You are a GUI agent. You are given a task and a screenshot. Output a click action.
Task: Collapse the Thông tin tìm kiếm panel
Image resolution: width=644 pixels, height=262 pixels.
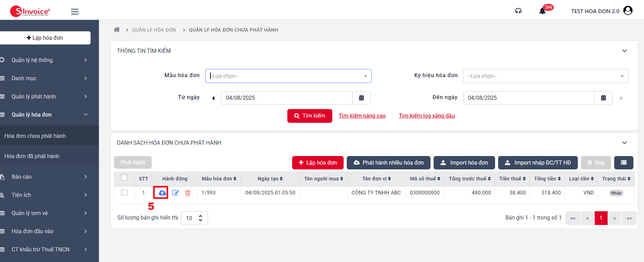624,51
